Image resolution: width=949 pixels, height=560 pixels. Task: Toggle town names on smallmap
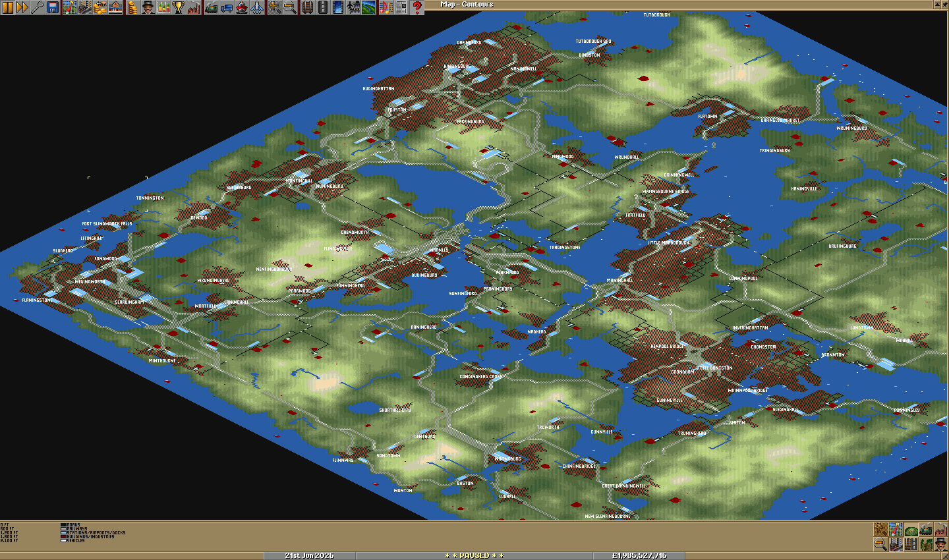pyautogui.click(x=895, y=544)
